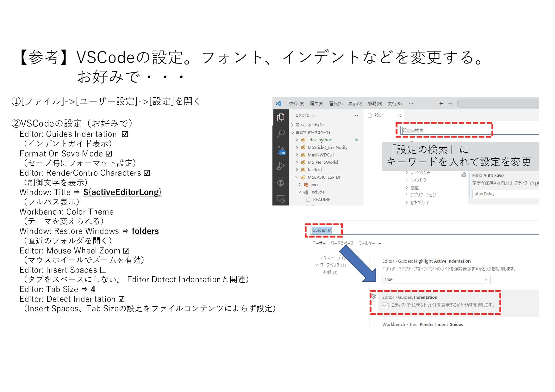Open the 表示(V) menu
The image size is (555, 392).
click(355, 104)
